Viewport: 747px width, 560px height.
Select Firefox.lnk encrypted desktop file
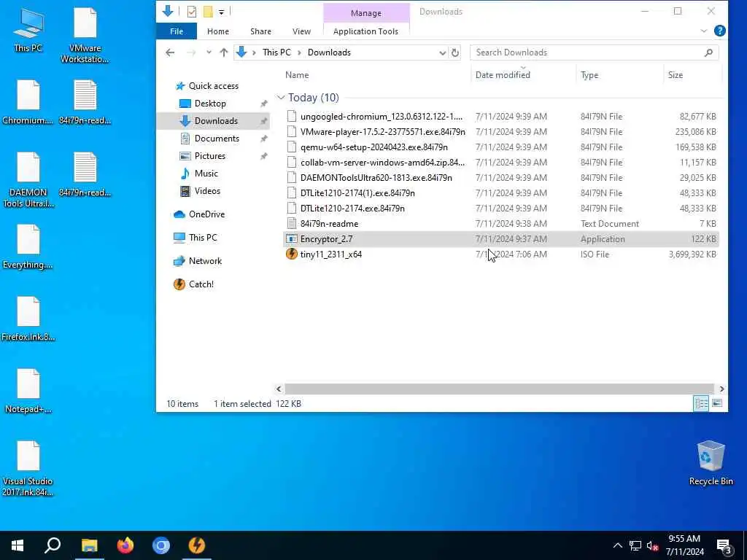click(x=28, y=319)
